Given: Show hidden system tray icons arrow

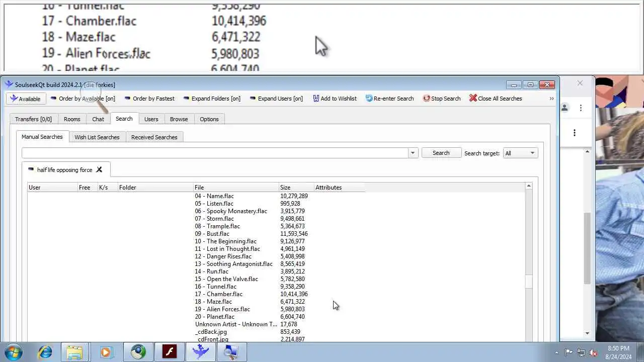Looking at the screenshot, I should pos(556,352).
